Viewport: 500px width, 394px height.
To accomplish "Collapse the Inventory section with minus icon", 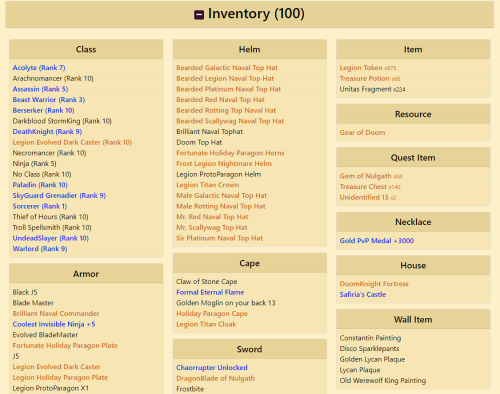I will [199, 15].
